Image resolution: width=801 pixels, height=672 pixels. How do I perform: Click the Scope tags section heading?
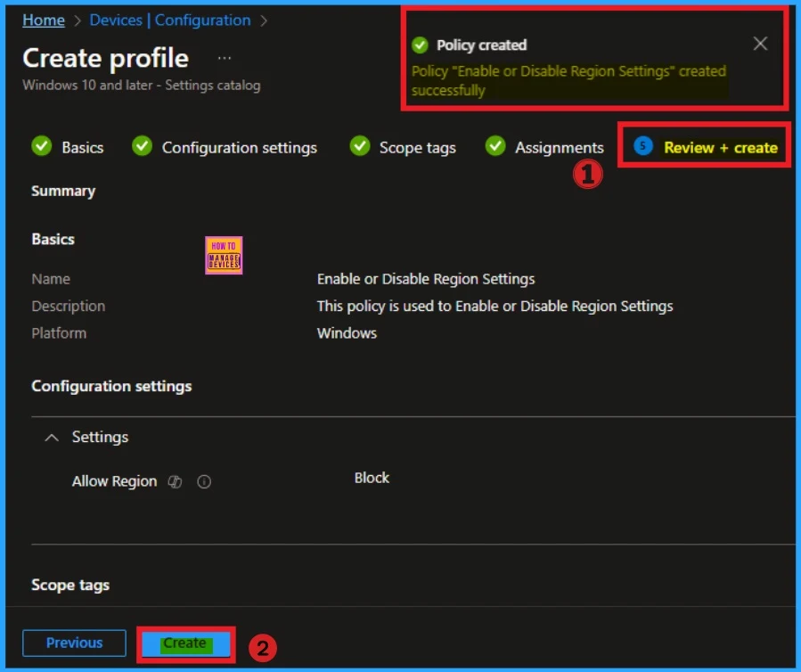pos(70,586)
